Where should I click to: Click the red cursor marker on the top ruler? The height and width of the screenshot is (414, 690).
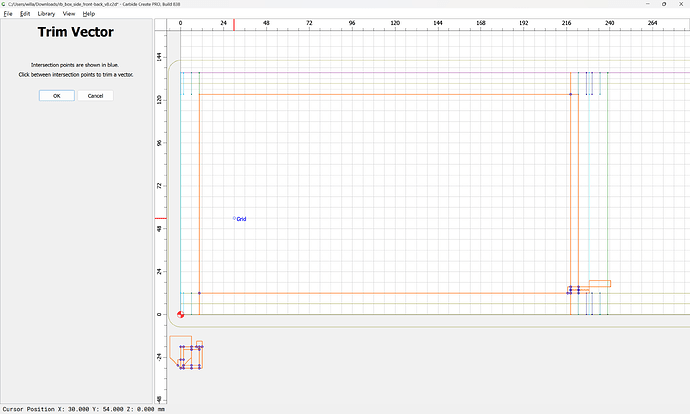pyautogui.click(x=234, y=22)
